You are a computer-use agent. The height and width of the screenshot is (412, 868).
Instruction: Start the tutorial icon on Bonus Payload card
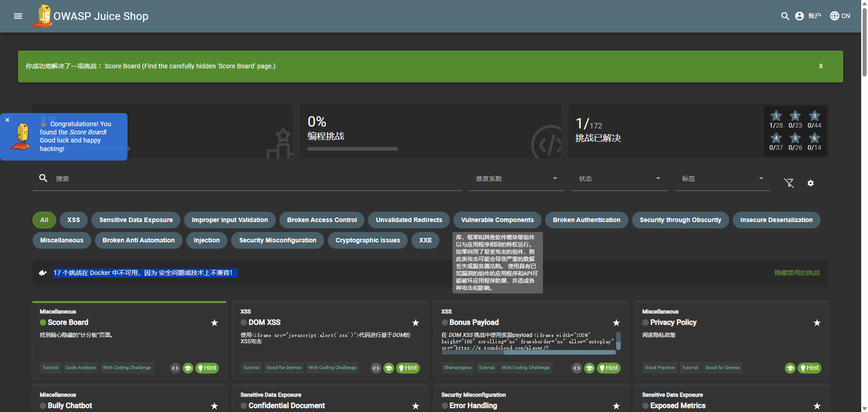click(x=590, y=368)
